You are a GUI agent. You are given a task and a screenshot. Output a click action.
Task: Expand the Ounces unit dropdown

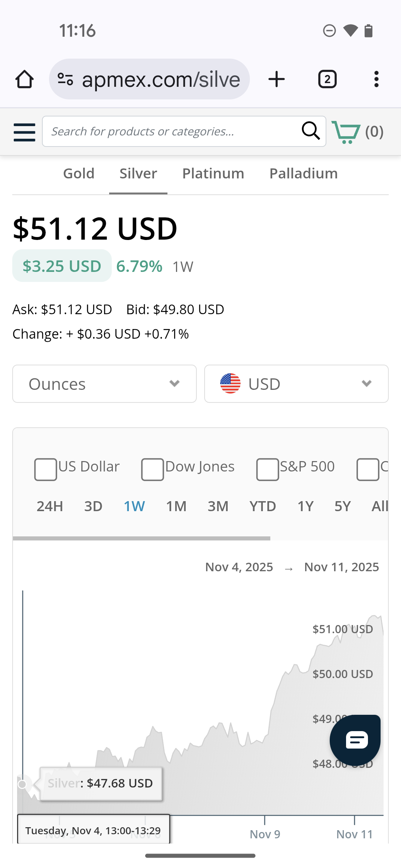104,384
